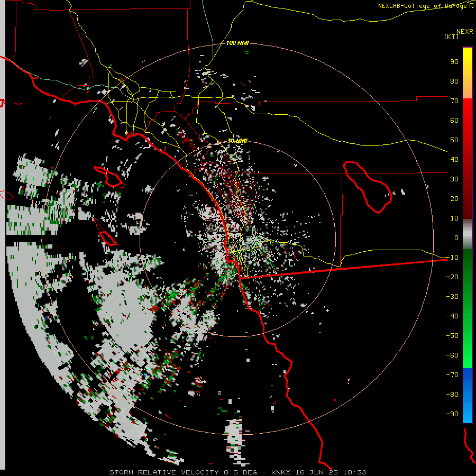
Task: Click the 70 value on velocity scale
Action: [454, 101]
